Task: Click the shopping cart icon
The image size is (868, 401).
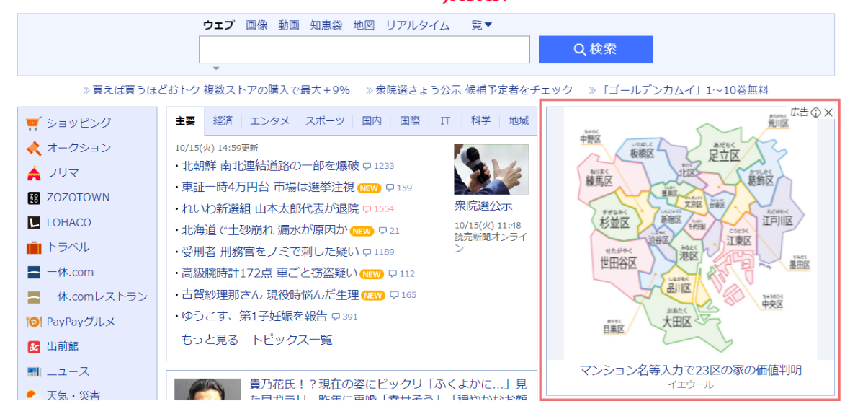Action: pos(34,123)
